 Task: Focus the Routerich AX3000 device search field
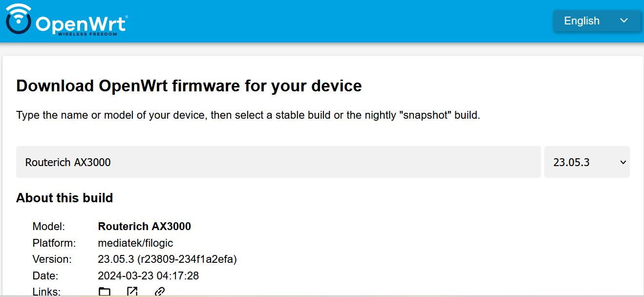tap(279, 162)
